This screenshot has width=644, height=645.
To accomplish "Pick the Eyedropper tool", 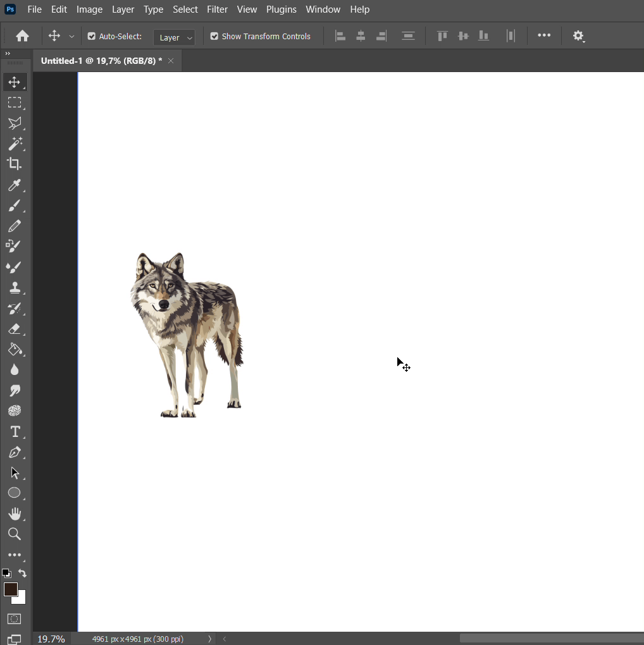I will pyautogui.click(x=14, y=185).
